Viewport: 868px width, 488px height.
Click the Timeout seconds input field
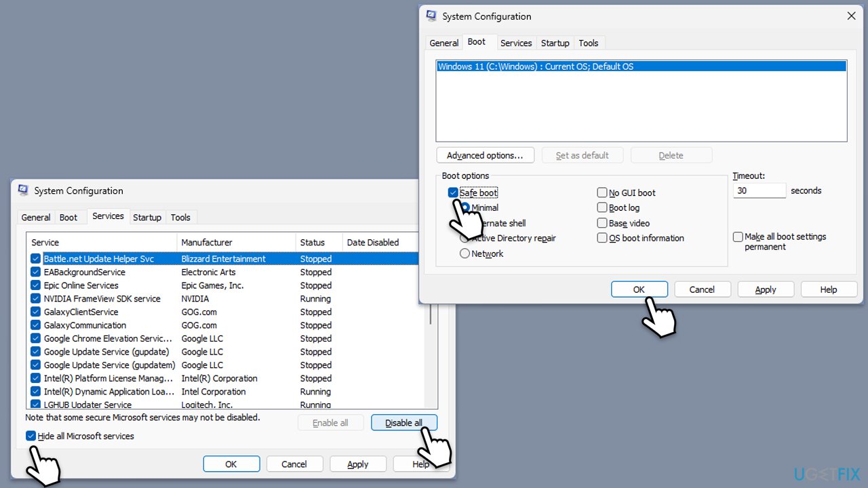pyautogui.click(x=759, y=190)
